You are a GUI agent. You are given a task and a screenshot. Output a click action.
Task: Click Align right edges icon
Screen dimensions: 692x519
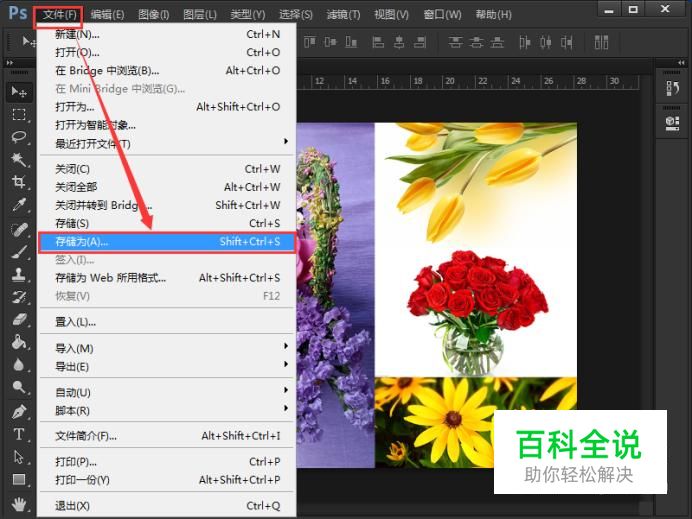coord(420,42)
